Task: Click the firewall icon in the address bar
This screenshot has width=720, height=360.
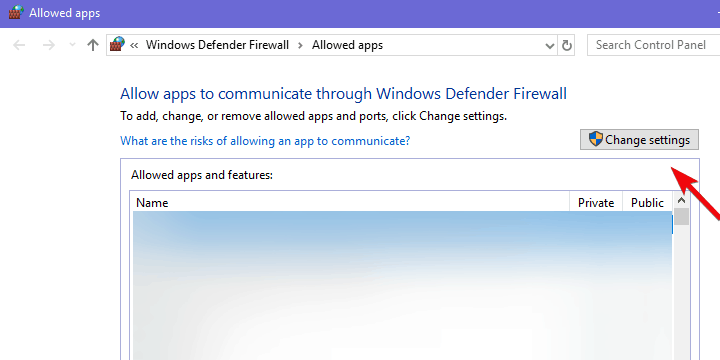Action: coord(118,45)
